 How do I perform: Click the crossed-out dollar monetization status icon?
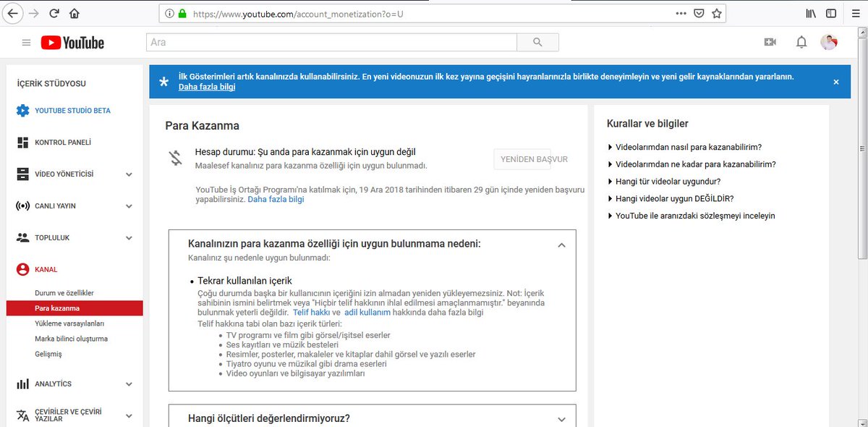point(174,158)
